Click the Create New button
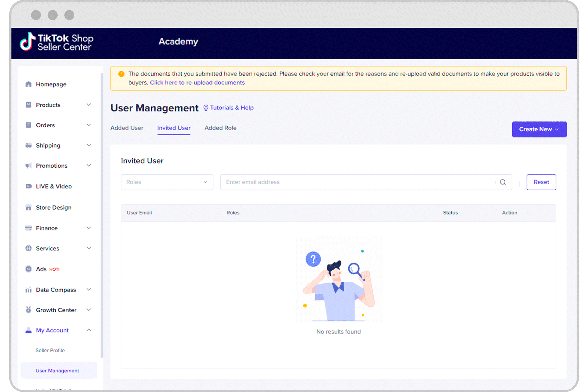The image size is (588, 392). 539,129
